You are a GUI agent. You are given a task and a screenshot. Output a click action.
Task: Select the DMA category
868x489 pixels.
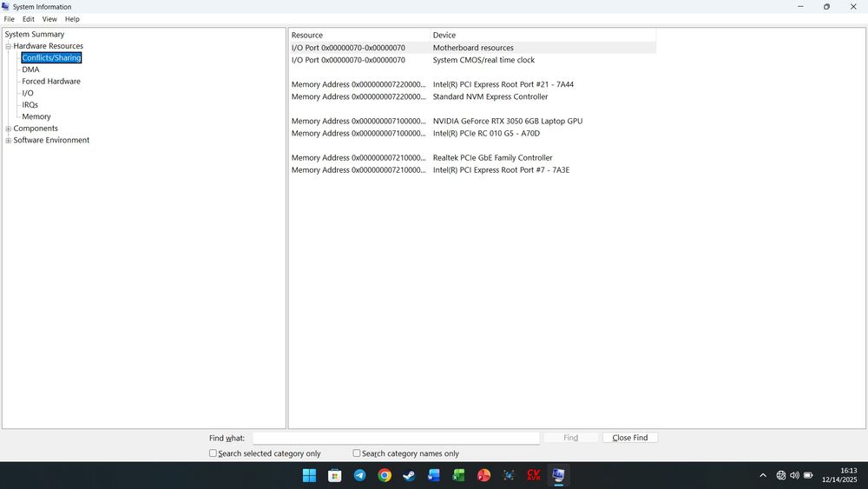click(30, 69)
